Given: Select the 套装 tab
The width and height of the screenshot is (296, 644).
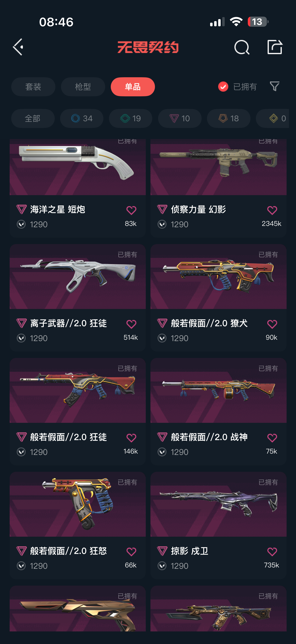Looking at the screenshot, I should [x=33, y=87].
